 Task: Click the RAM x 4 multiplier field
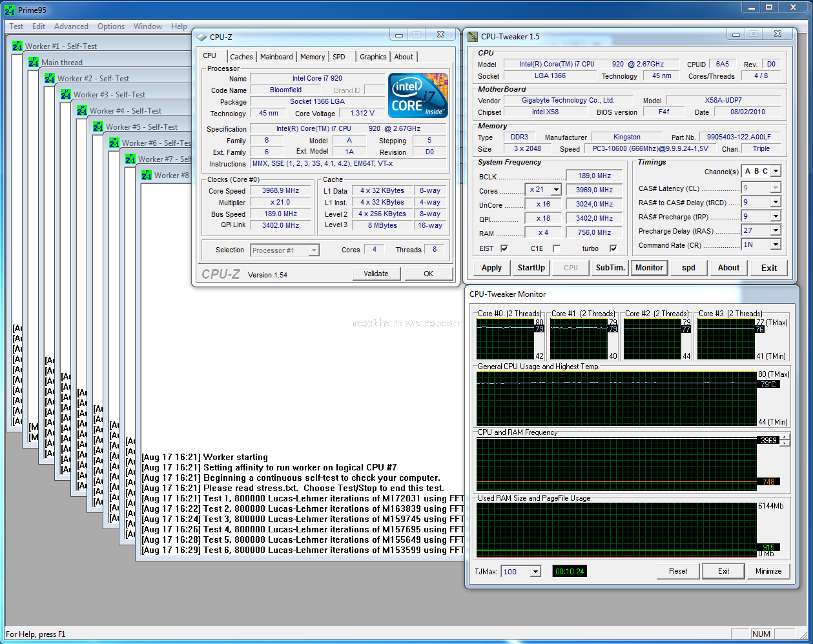pos(543,232)
